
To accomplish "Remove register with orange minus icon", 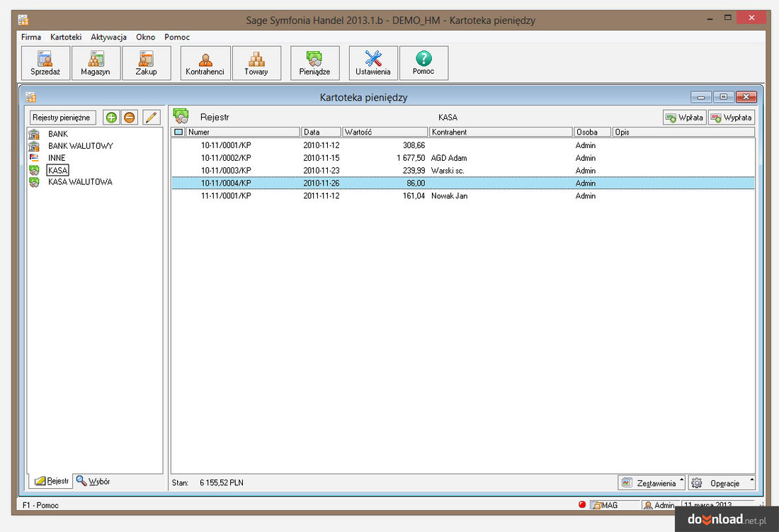I will click(129, 118).
